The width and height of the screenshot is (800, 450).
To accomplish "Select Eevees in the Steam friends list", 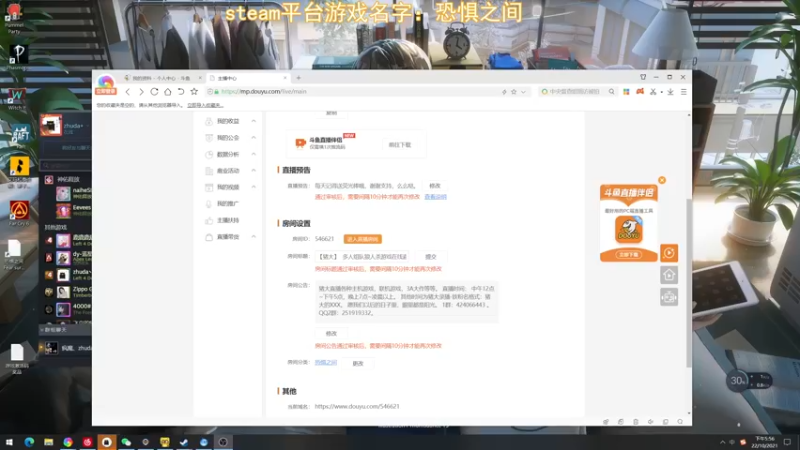I will 74,211.
